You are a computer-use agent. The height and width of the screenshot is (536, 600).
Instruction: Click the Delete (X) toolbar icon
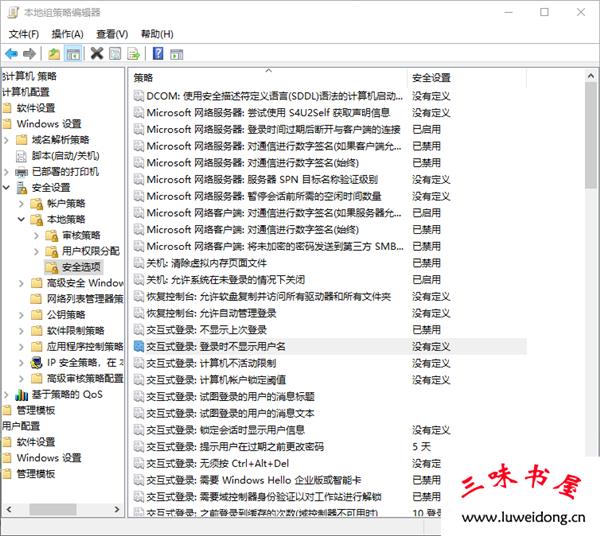coord(97,53)
